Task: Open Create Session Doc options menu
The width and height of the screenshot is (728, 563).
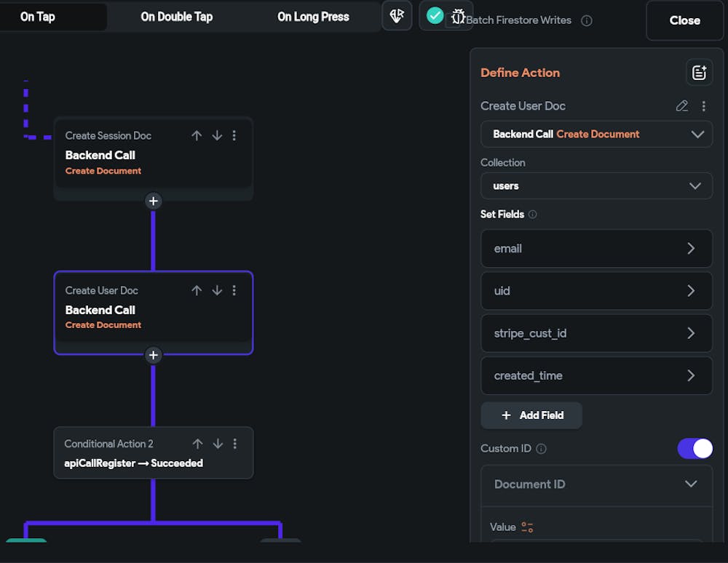Action: point(234,135)
